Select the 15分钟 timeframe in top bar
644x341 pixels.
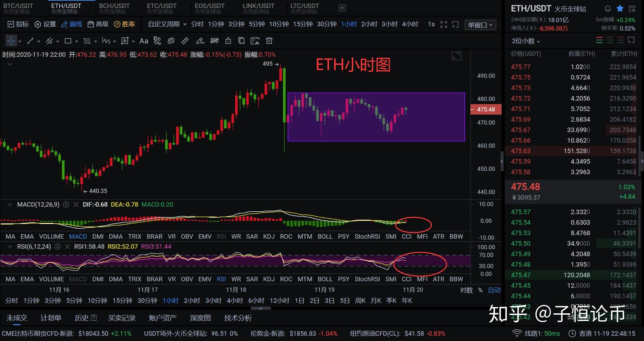tap(303, 24)
